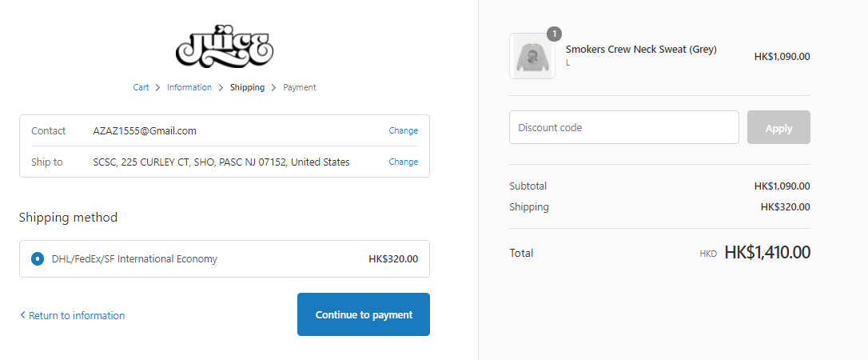This screenshot has height=360, width=868.
Task: Go back to Information breadcrumb step
Action: click(x=189, y=87)
